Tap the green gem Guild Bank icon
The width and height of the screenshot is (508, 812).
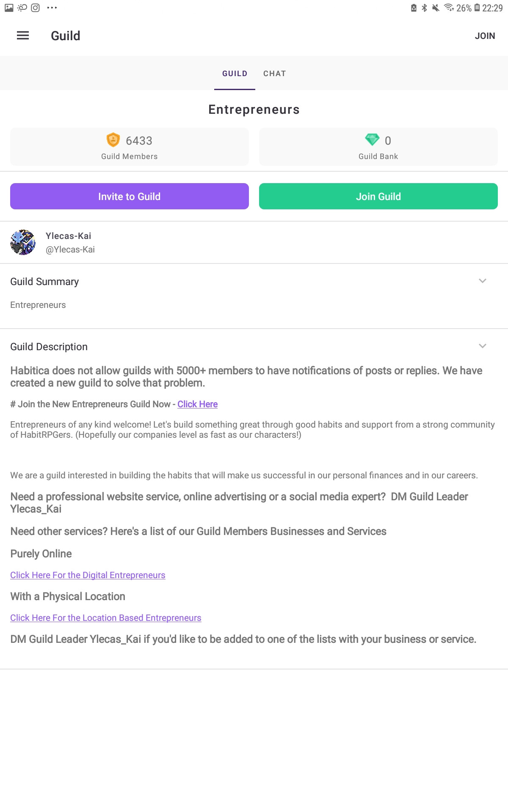(x=372, y=140)
